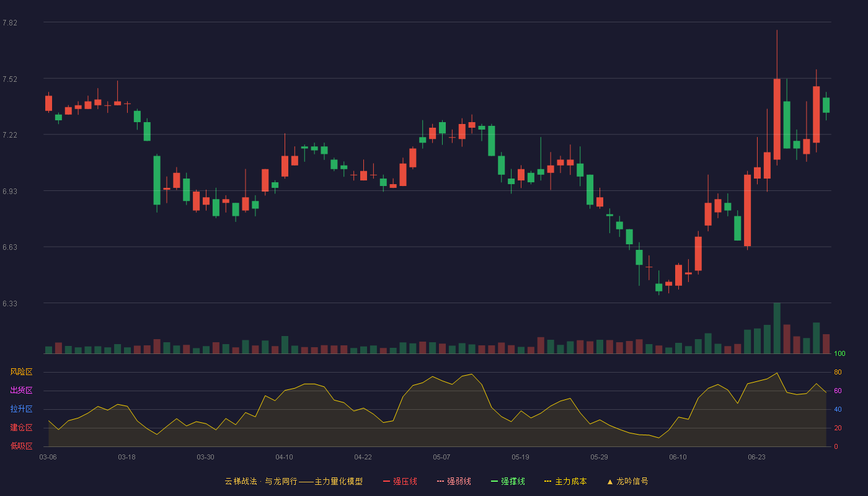The image size is (868, 496).
Task: Click the 拉升区 zone label
Action: tap(21, 409)
